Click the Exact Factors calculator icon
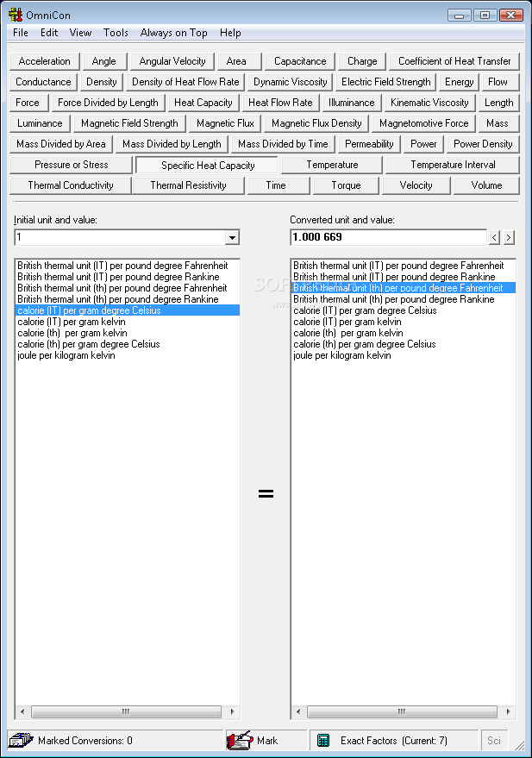Screen dimensions: 532x758 322,740
